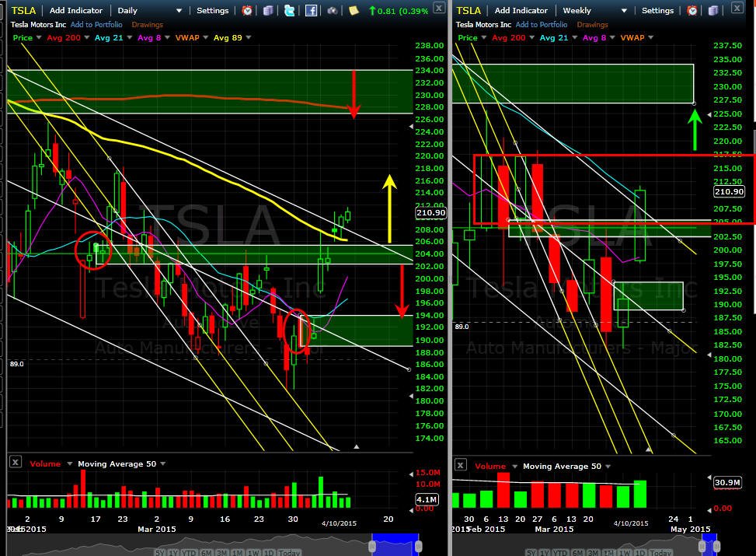The height and width of the screenshot is (556, 756).
Task: Click TSLA ticker symbol in Weekly chart
Action: [x=469, y=10]
